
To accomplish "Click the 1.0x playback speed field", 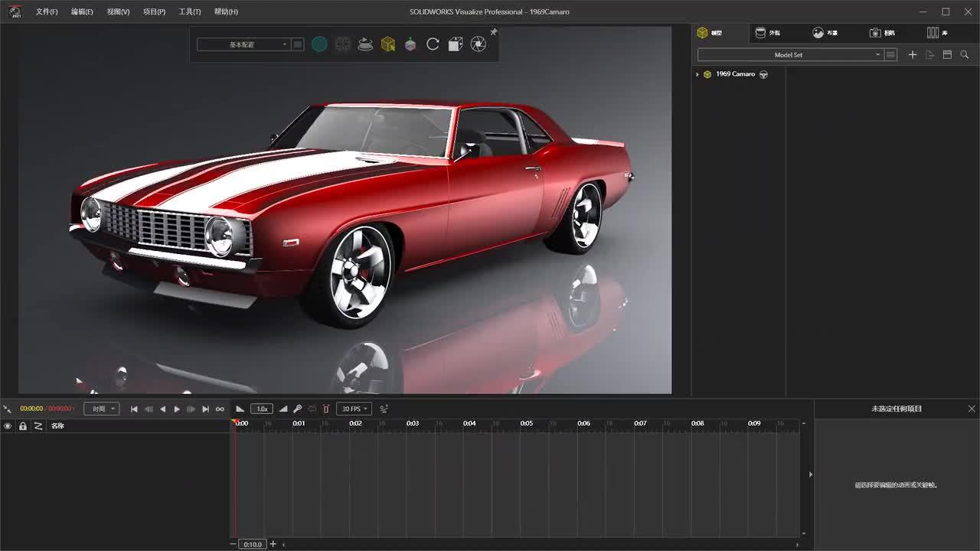I will click(x=262, y=408).
